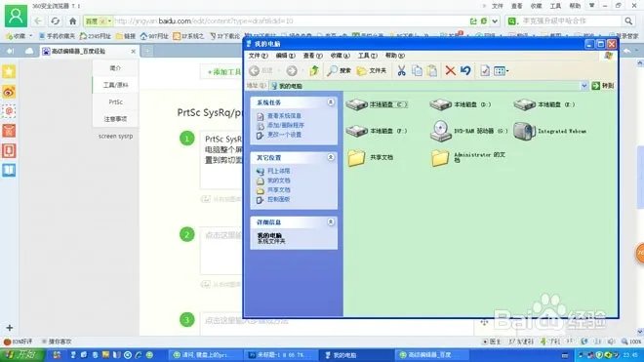Click the green user avatar icon

click(16, 16)
